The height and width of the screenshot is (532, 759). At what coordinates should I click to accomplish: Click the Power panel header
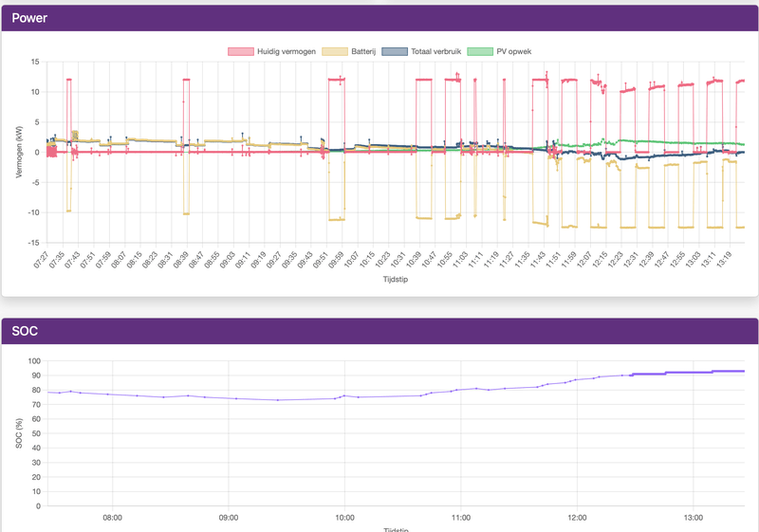(x=379, y=18)
